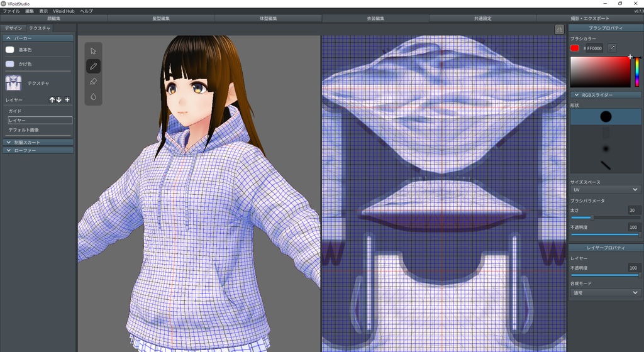The width and height of the screenshot is (644, 352).
Task: Add a new layer with the plus icon
Action: (67, 100)
